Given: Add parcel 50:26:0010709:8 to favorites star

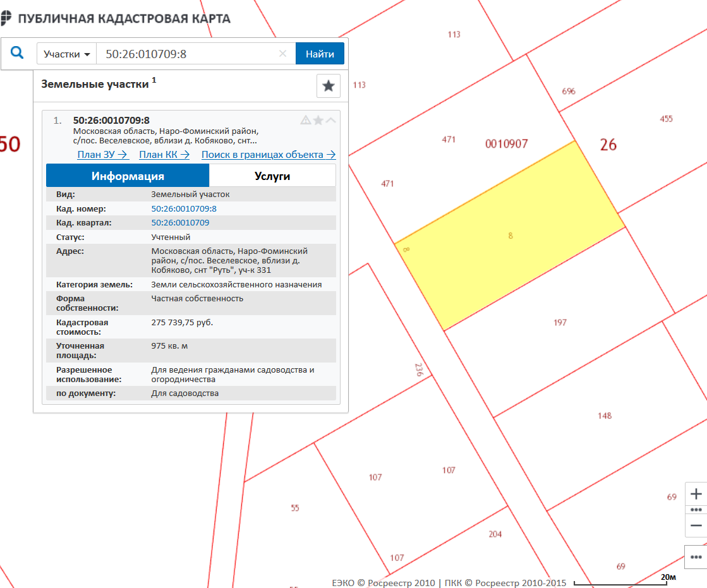Looking at the screenshot, I should (x=318, y=120).
